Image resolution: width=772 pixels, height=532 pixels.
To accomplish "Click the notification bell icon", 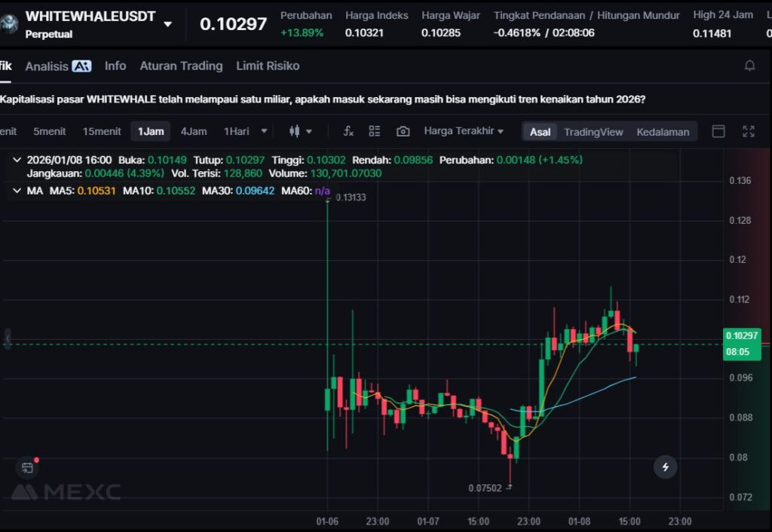I will (749, 66).
